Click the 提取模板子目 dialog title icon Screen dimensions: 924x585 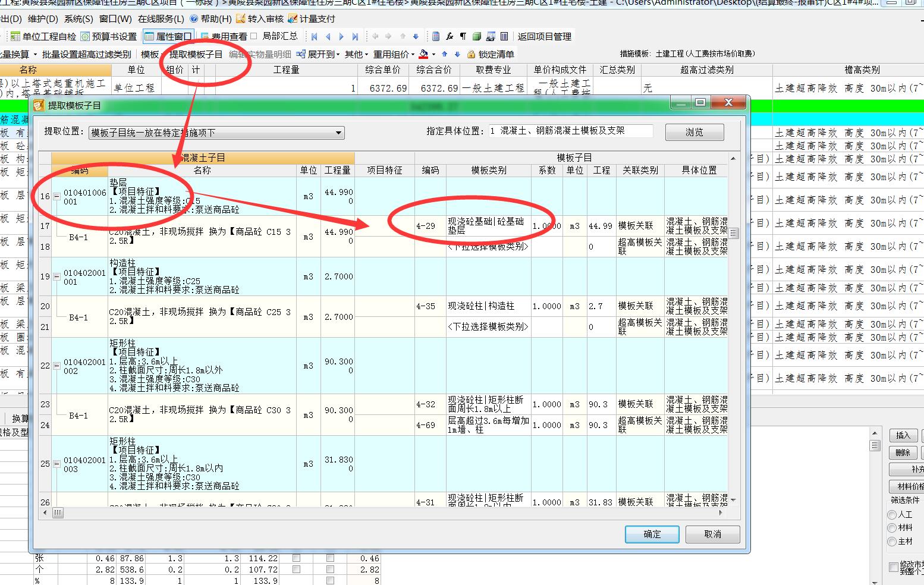[x=39, y=106]
